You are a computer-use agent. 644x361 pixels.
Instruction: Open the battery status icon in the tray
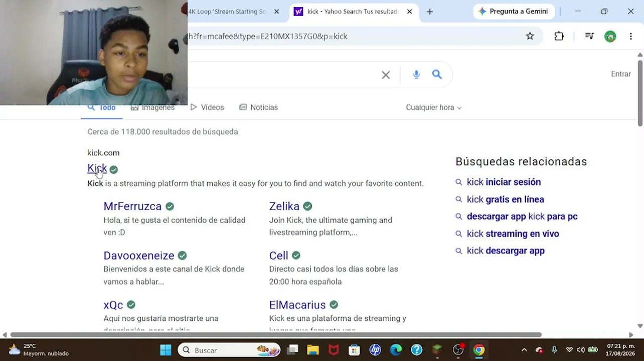(593, 350)
